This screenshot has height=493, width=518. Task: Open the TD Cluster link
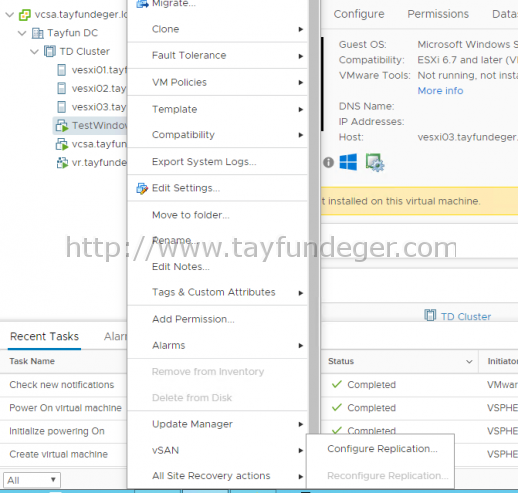click(x=466, y=316)
